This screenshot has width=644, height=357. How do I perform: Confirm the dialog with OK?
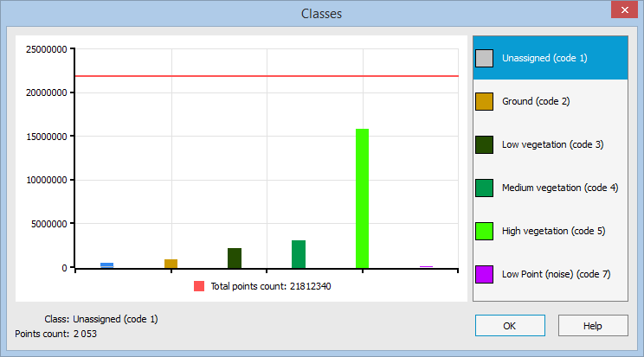click(x=510, y=325)
